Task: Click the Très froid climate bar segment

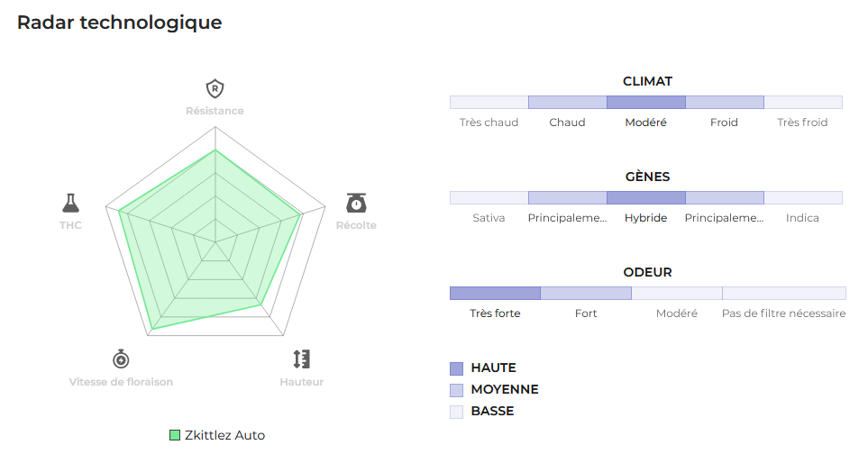Action: (x=802, y=102)
